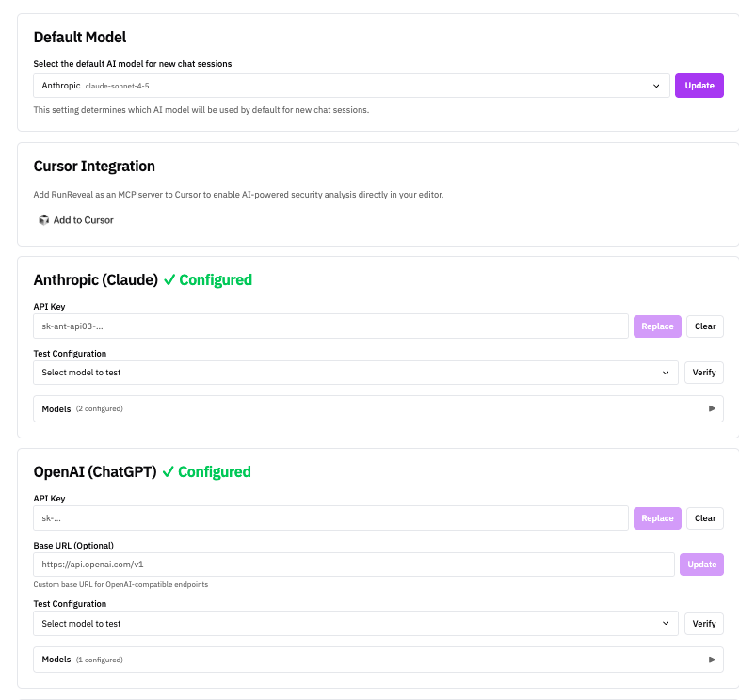
Task: Click 'This setting determines which AI model' text
Action: click(x=201, y=110)
